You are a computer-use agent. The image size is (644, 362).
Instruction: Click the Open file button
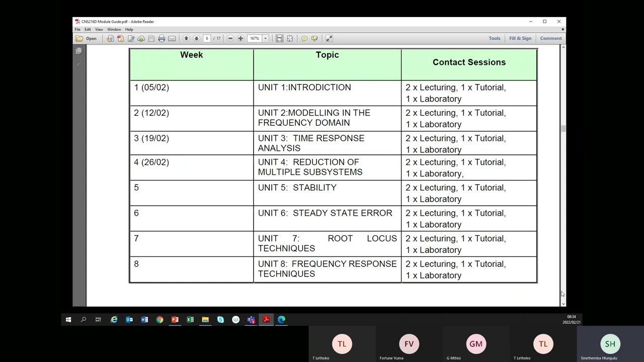86,38
